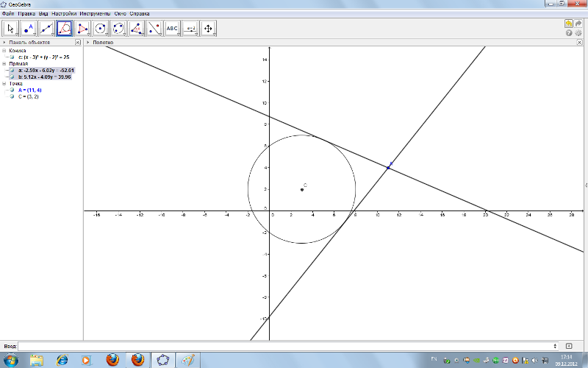Click the volume tray icon
The height and width of the screenshot is (368, 588).
pyautogui.click(x=535, y=361)
